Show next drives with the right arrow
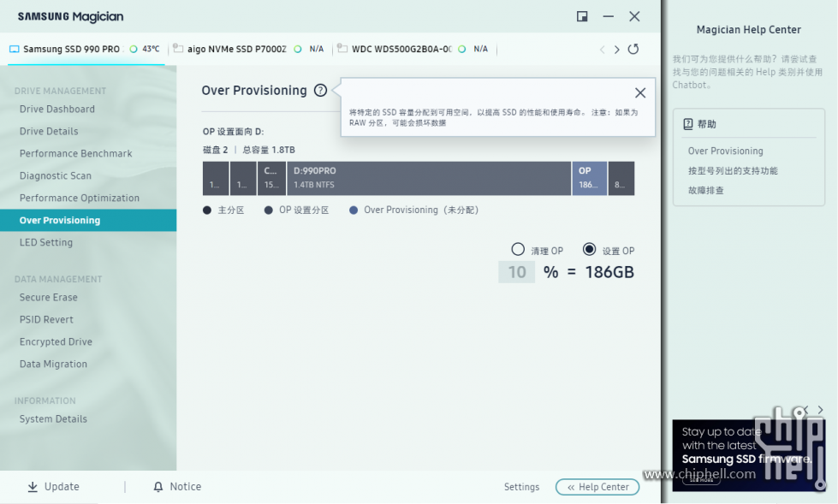Viewport: 838px width, 504px height. 617,50
